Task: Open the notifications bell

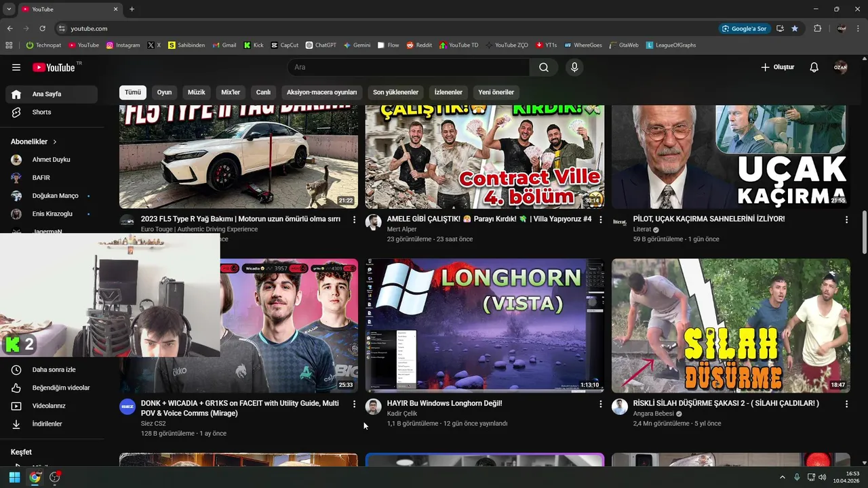Action: 814,67
